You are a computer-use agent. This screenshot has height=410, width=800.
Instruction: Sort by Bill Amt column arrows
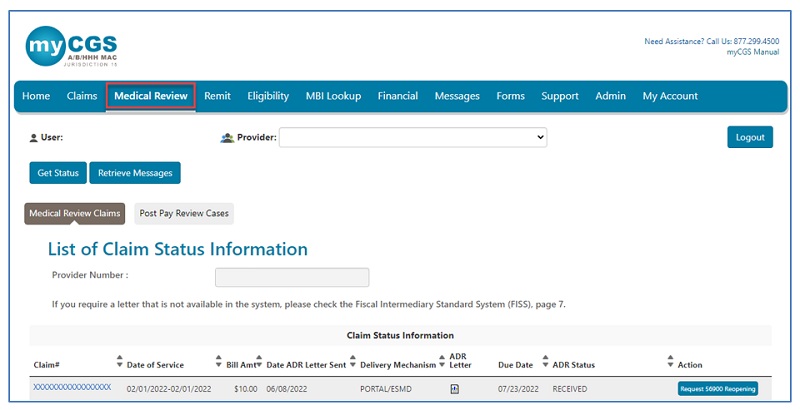260,362
